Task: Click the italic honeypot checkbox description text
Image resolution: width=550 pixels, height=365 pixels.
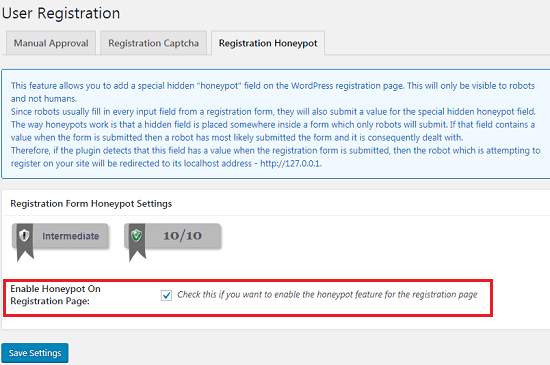Action: click(327, 295)
